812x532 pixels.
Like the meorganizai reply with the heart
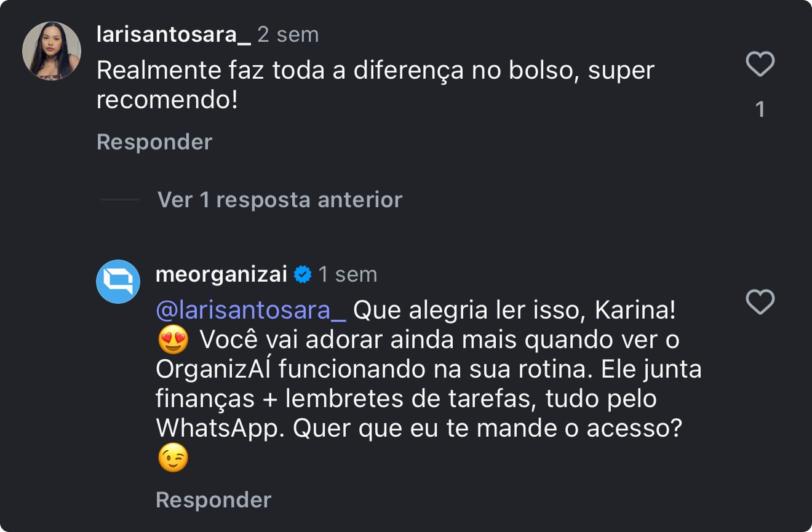[x=760, y=302]
